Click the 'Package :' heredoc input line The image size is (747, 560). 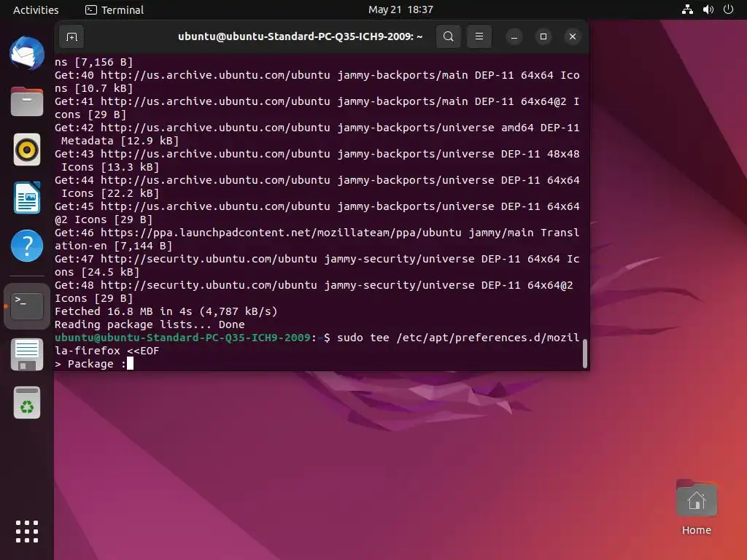94,364
